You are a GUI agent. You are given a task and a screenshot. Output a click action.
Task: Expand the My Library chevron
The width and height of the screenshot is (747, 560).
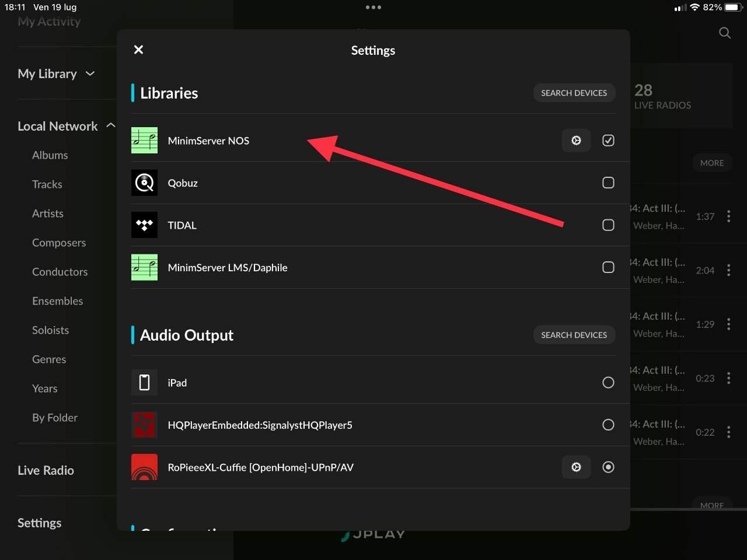[90, 73]
